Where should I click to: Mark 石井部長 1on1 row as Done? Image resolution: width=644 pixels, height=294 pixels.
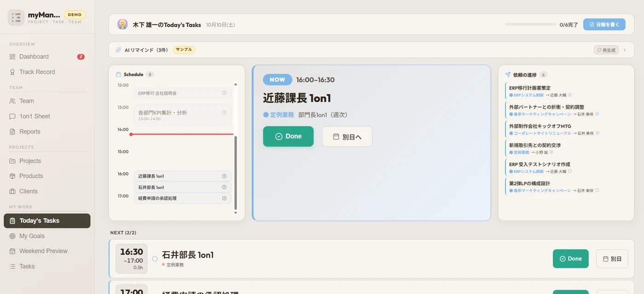(x=570, y=259)
